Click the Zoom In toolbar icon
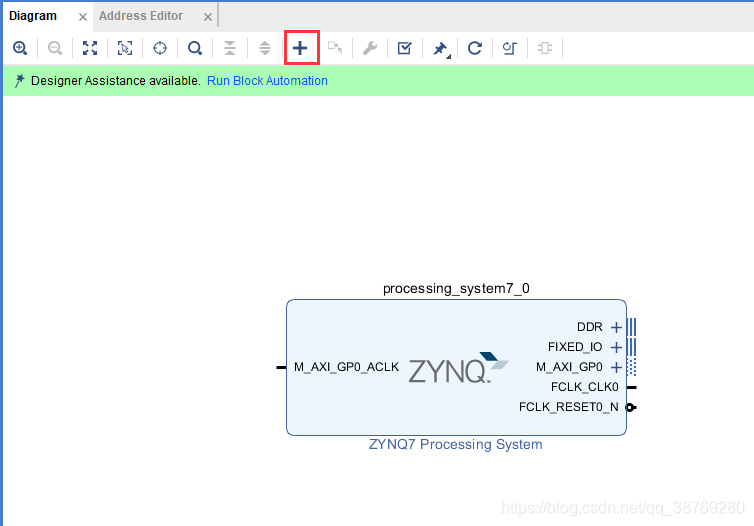The image size is (754, 526). pyautogui.click(x=20, y=48)
